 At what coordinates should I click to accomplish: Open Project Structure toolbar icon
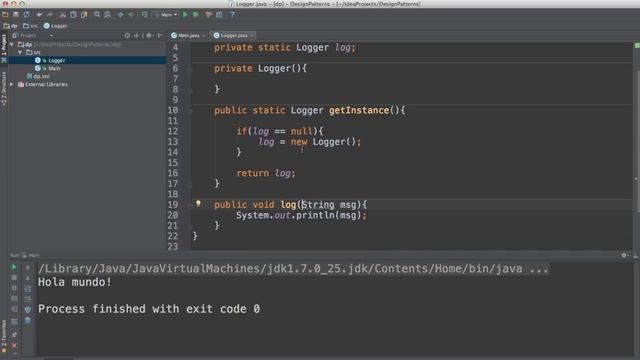(220, 15)
